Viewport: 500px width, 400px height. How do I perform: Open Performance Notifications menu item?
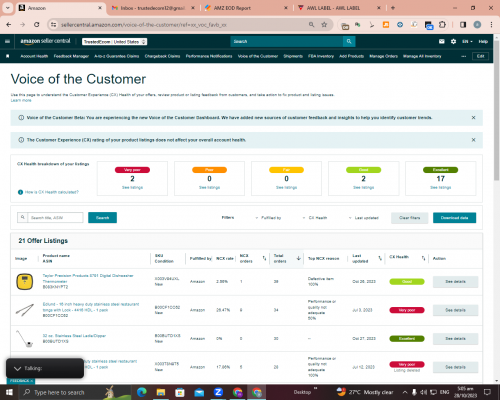(x=209, y=56)
